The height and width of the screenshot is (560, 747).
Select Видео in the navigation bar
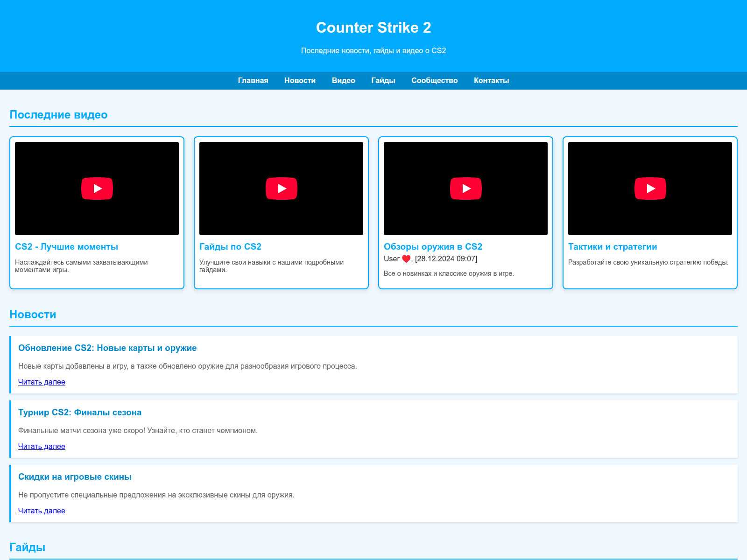tap(344, 81)
